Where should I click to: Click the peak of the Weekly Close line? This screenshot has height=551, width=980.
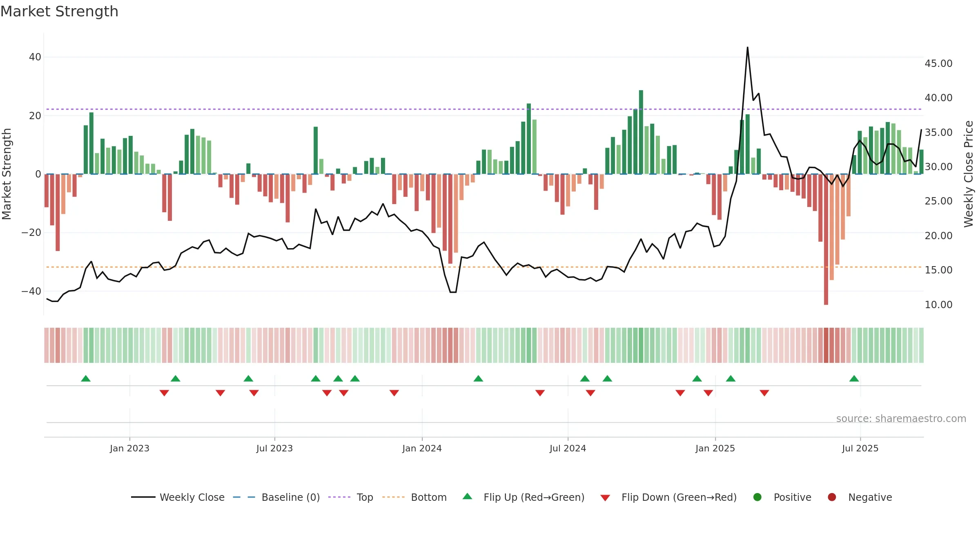[x=748, y=47]
